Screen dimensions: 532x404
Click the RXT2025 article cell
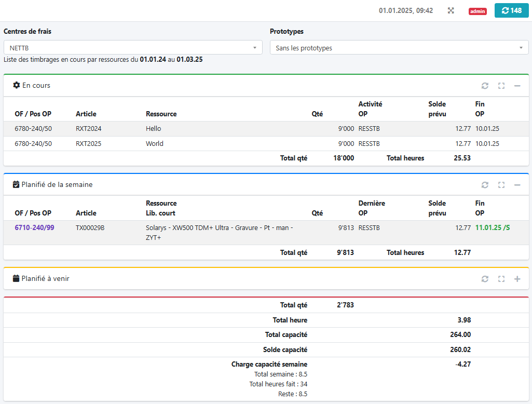(89, 144)
